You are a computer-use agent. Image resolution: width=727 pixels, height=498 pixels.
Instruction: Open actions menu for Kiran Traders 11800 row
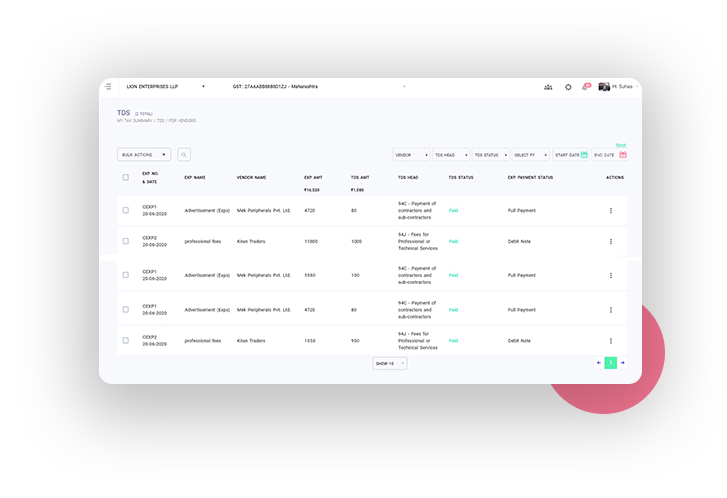(611, 241)
